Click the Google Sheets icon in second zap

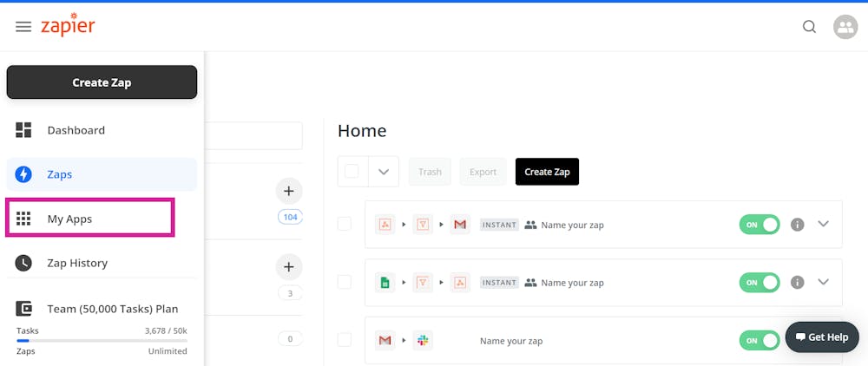coord(385,283)
